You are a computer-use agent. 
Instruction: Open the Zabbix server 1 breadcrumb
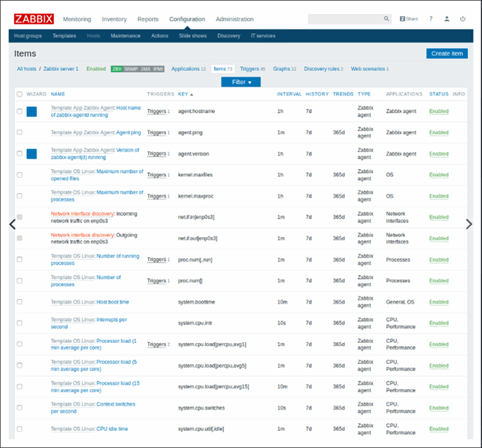point(61,69)
